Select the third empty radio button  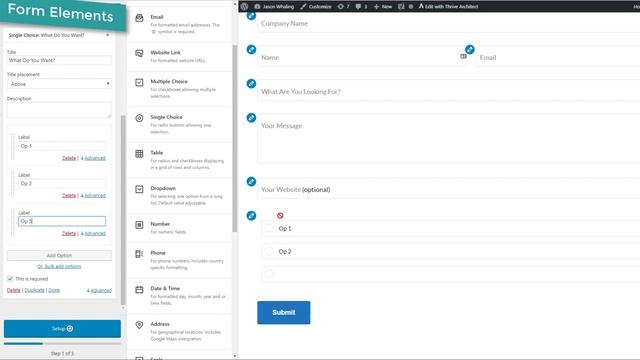[x=269, y=274]
